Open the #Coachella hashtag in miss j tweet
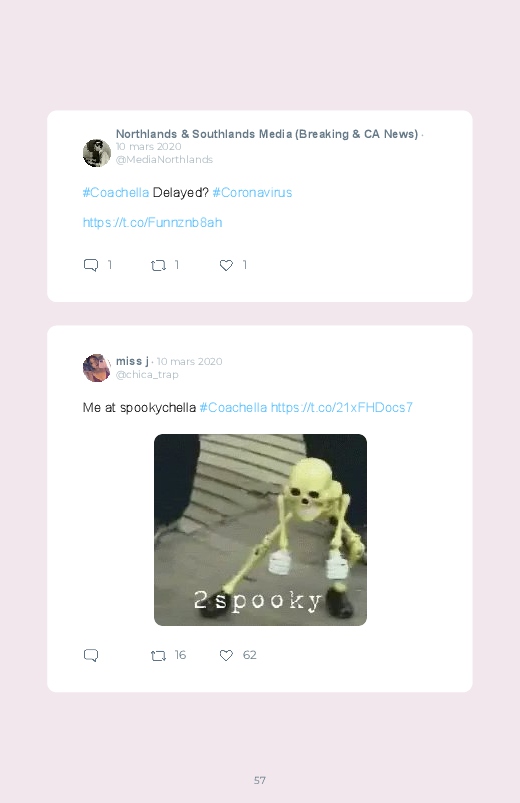Screen dimensions: 520x803 [233, 408]
